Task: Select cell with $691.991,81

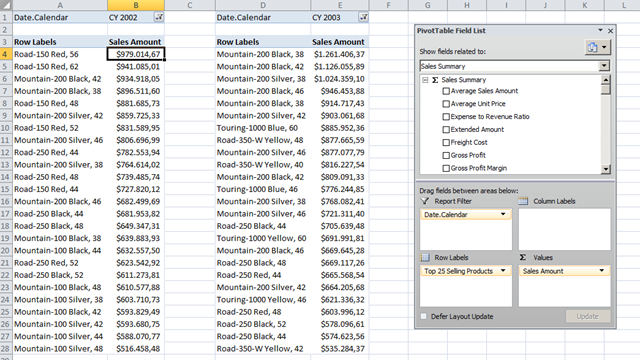Action: [x=340, y=238]
